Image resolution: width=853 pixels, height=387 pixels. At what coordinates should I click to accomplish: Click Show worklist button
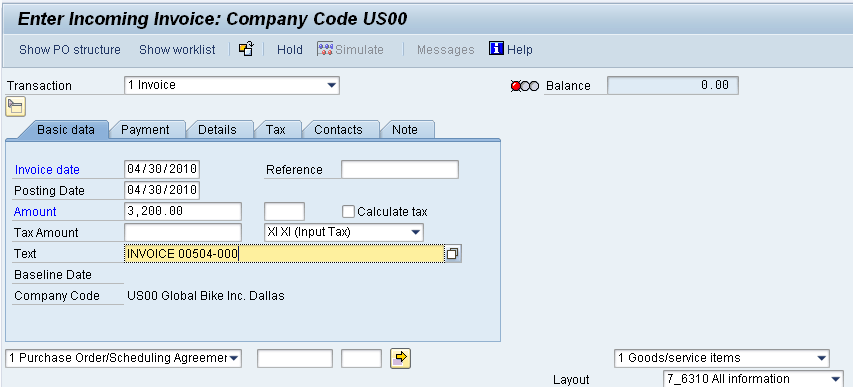pyautogui.click(x=177, y=50)
